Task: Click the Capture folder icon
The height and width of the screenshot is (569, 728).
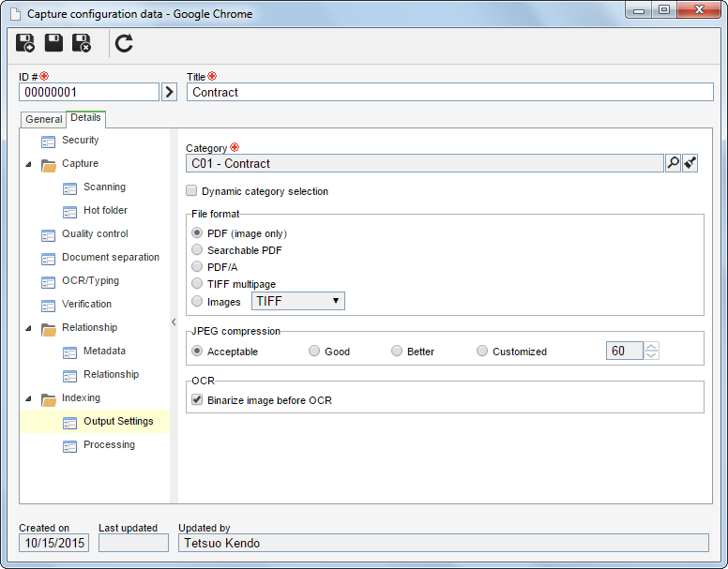Action: click(x=48, y=165)
